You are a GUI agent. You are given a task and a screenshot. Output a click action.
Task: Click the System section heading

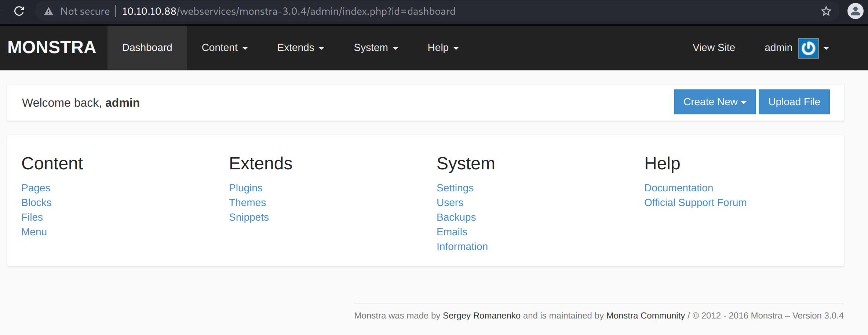click(x=466, y=163)
